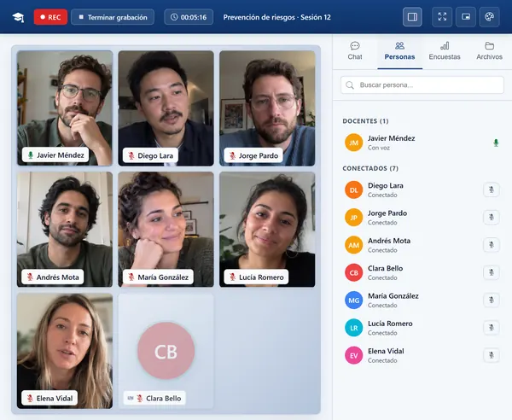This screenshot has width=512, height=420.
Task: Click the CONECTADOS (7) section header
Action: 370,168
